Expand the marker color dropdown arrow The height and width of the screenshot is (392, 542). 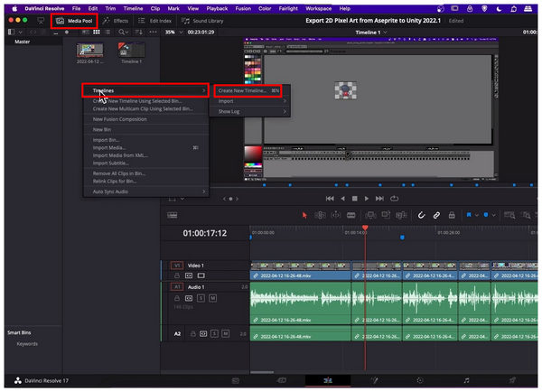(493, 215)
